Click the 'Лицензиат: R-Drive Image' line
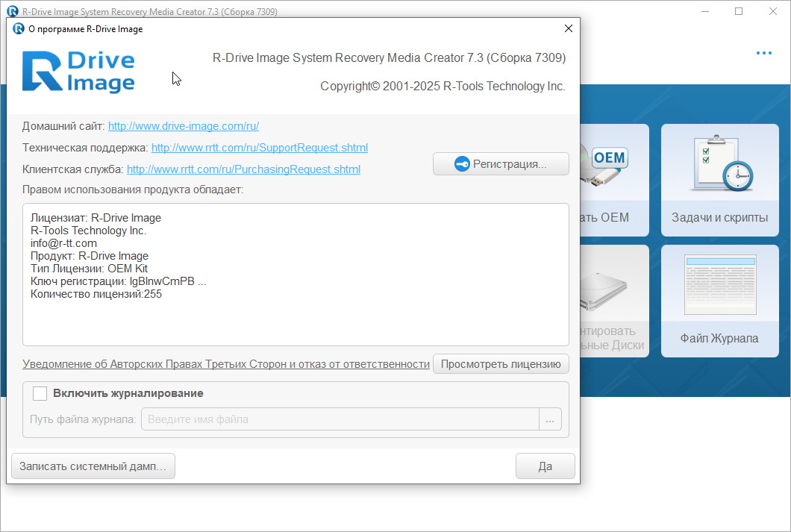Viewport: 791px width, 532px height. point(96,218)
